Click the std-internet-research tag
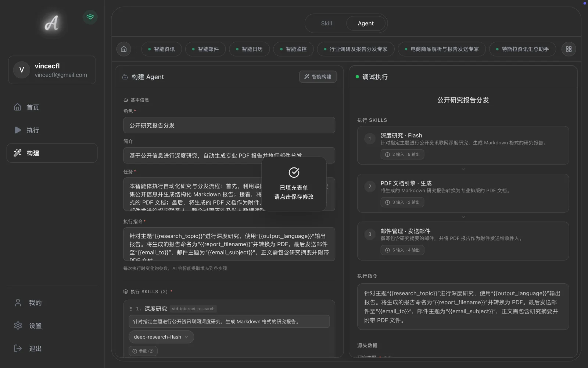The width and height of the screenshot is (588, 368). (x=193, y=309)
